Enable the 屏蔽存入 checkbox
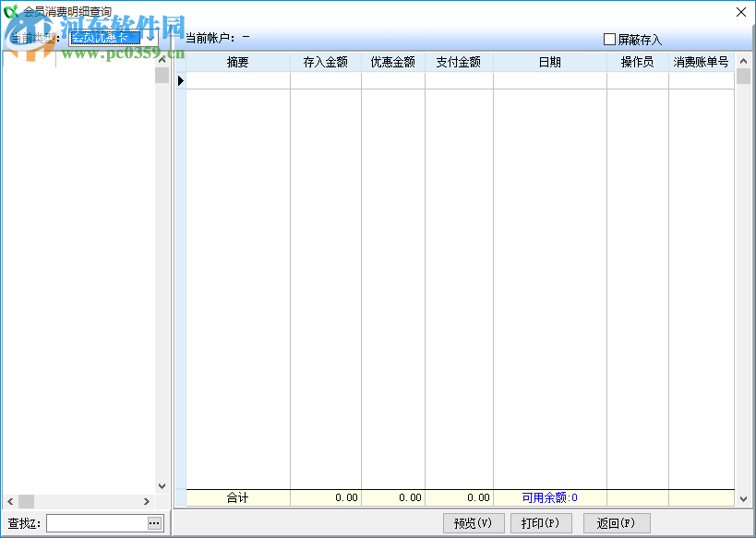The height and width of the screenshot is (538, 756). pyautogui.click(x=609, y=39)
